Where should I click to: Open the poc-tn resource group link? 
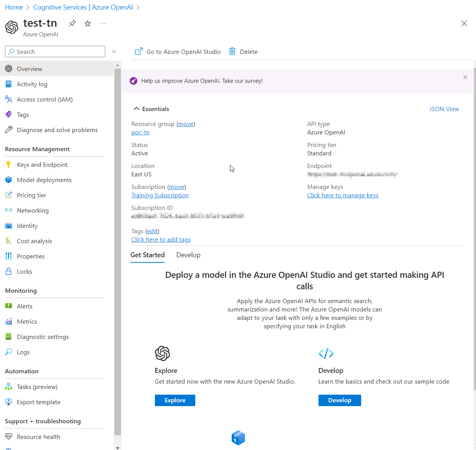coord(140,132)
